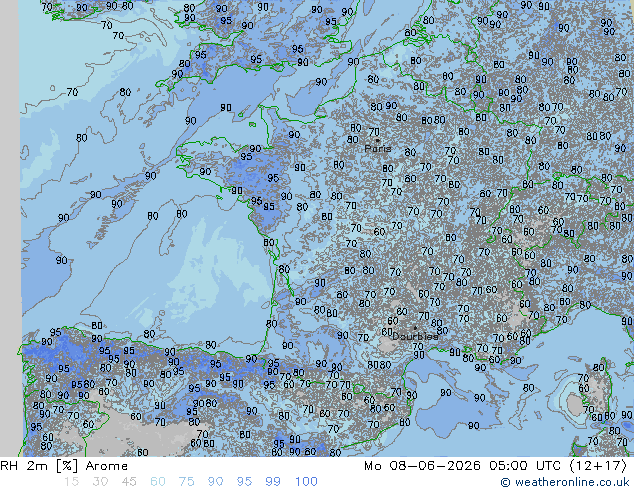This screenshot has width=634, height=490.
Task: Select the 15 value in the colour legend
Action: coord(71,482)
